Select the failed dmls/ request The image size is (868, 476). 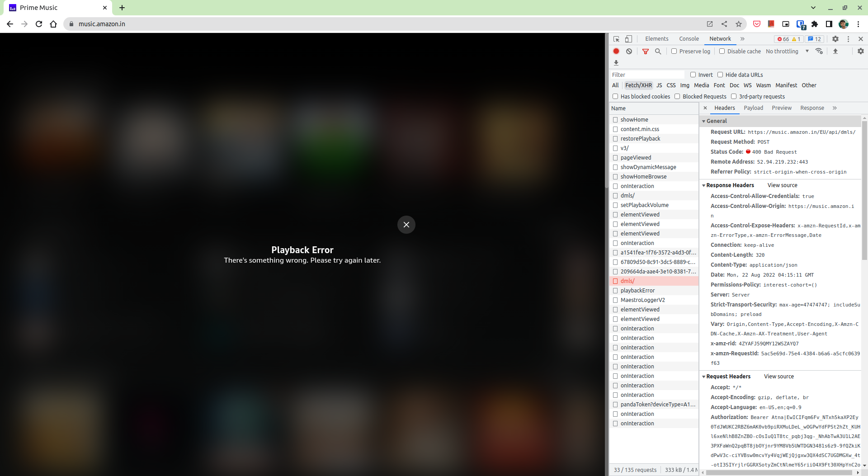627,281
